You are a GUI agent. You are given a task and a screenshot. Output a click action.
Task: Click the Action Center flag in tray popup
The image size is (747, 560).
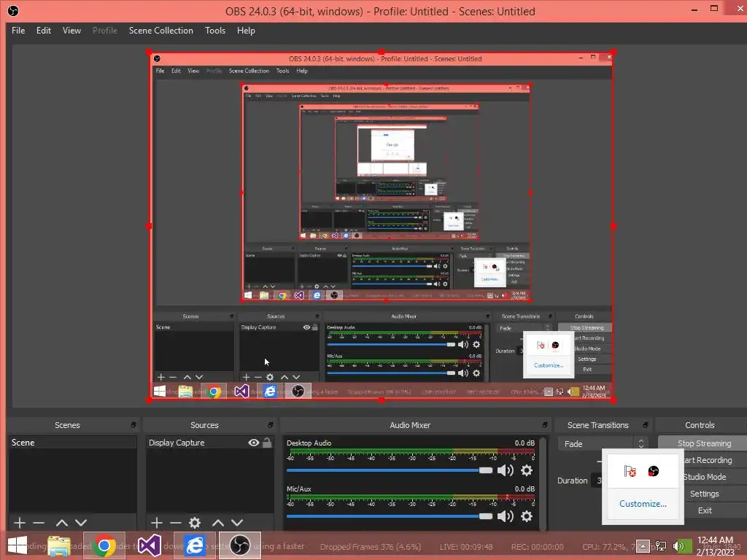pyautogui.click(x=630, y=472)
